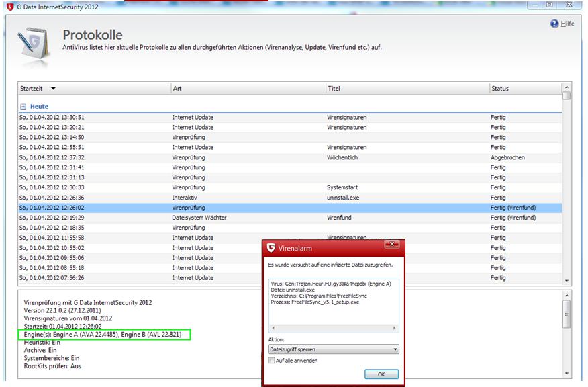
Task: Select the Wöchentlich Virenprüfung row
Action: coord(290,157)
